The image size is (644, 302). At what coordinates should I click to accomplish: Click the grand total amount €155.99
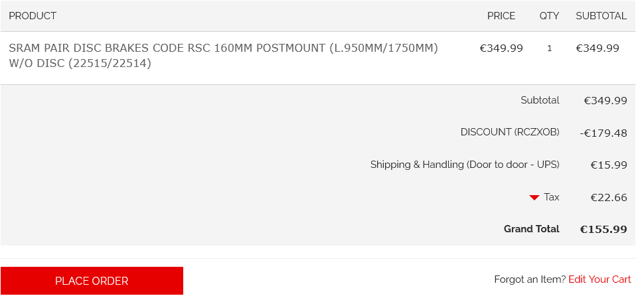(x=604, y=230)
